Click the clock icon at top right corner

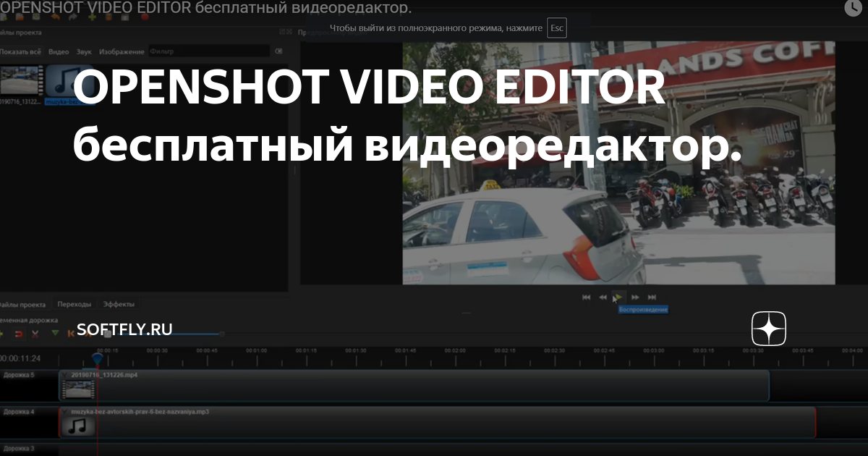[854, 8]
